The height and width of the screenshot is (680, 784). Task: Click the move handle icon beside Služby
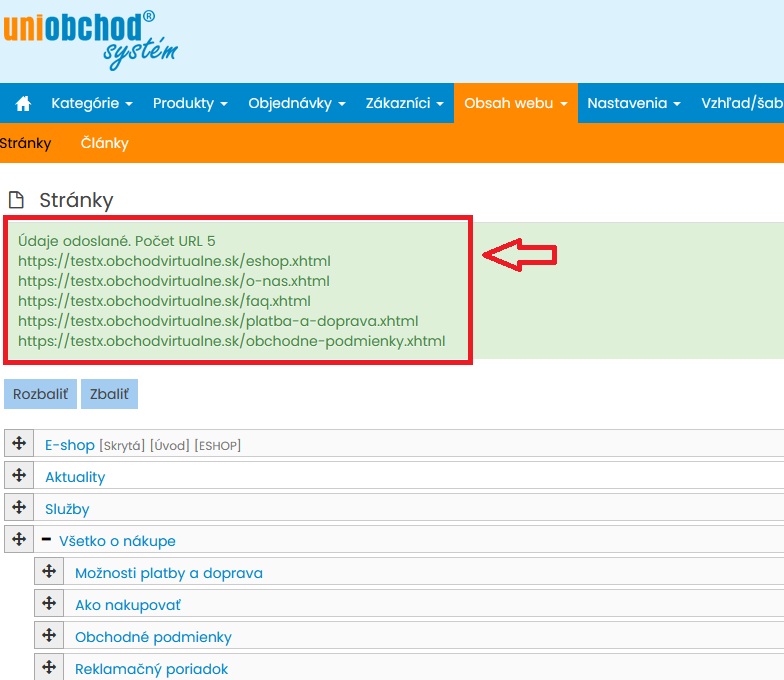tap(19, 508)
